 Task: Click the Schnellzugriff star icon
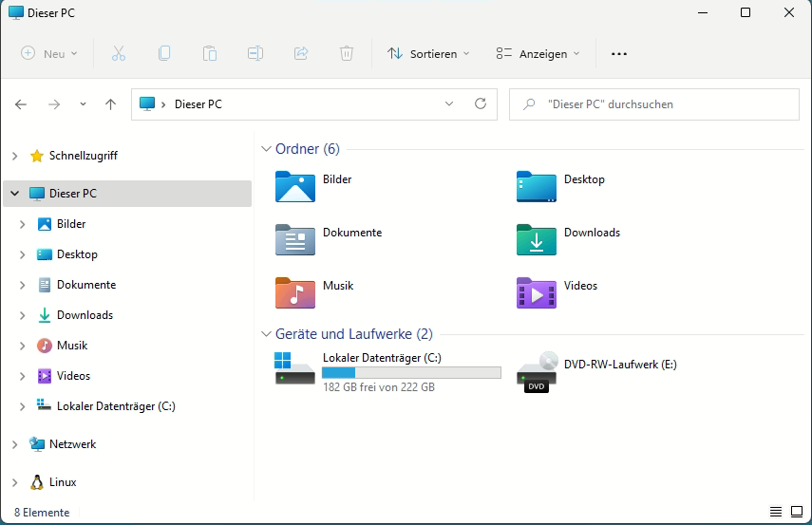click(x=37, y=156)
